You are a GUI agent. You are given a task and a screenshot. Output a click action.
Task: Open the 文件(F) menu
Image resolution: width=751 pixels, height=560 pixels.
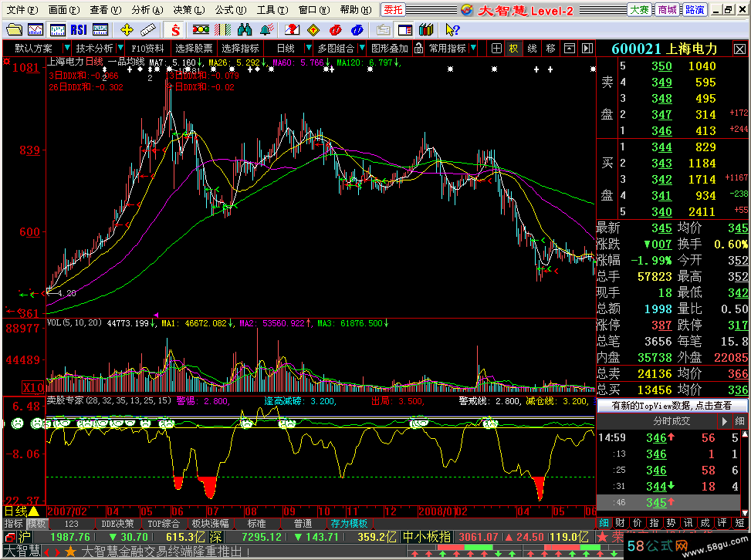pyautogui.click(x=22, y=10)
